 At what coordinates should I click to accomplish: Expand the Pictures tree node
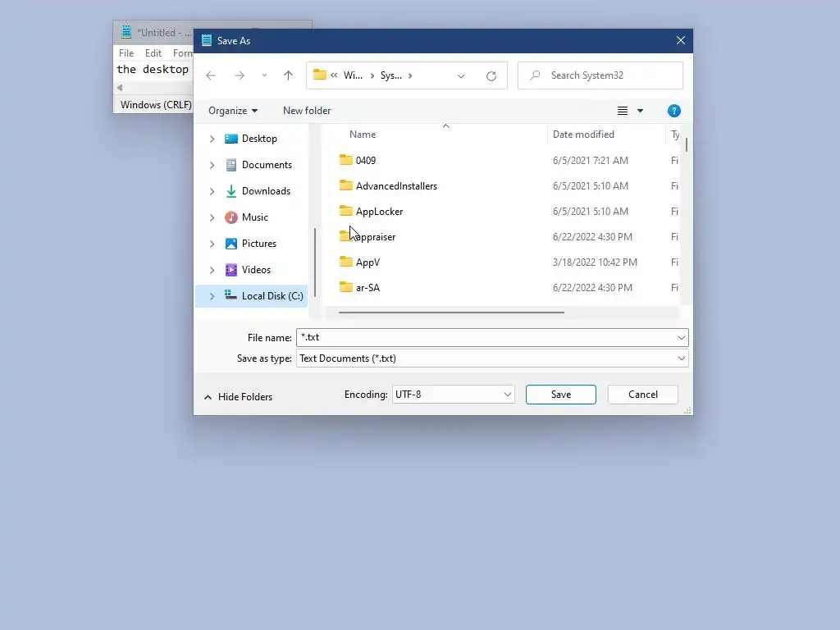point(212,244)
